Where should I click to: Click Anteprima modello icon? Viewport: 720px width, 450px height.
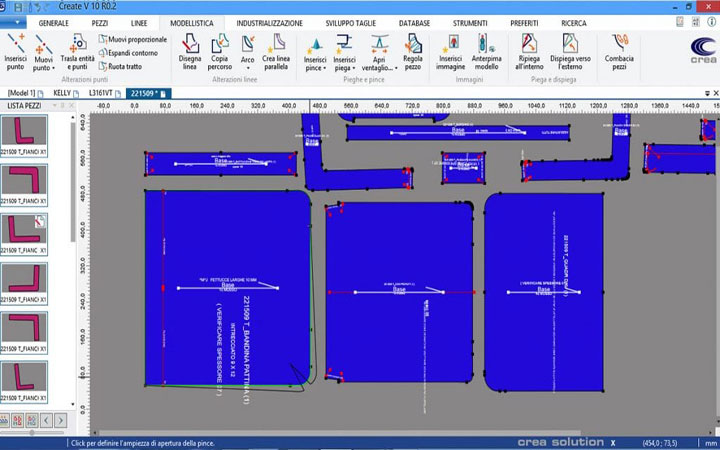[x=487, y=50]
